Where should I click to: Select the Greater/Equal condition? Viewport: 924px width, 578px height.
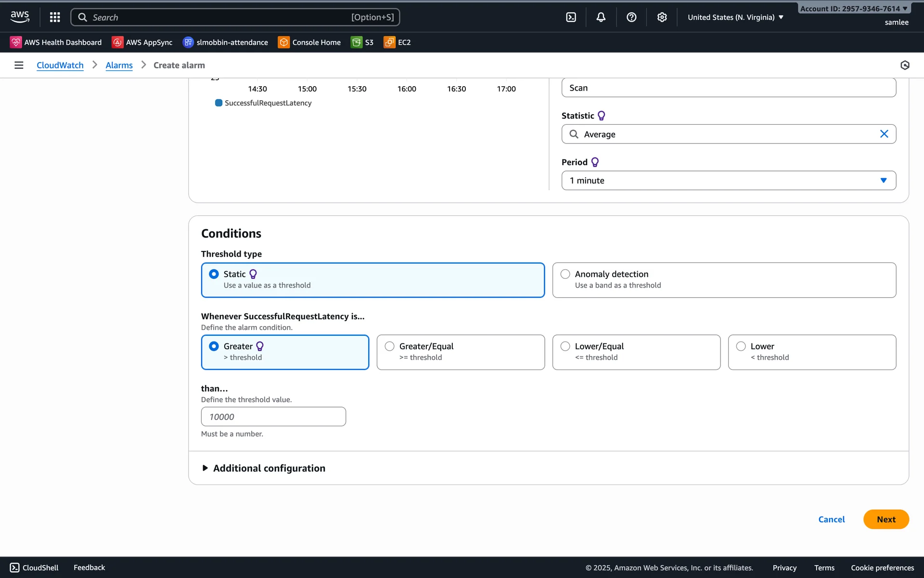(390, 346)
